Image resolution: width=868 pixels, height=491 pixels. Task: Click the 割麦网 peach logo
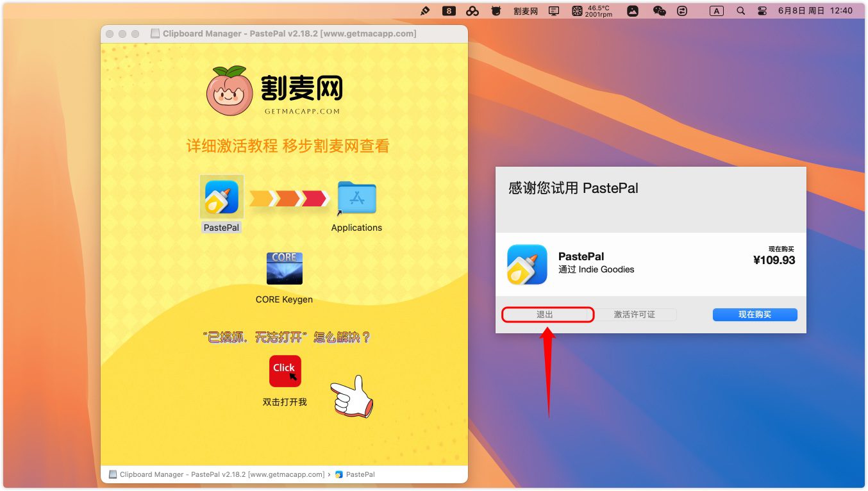230,90
